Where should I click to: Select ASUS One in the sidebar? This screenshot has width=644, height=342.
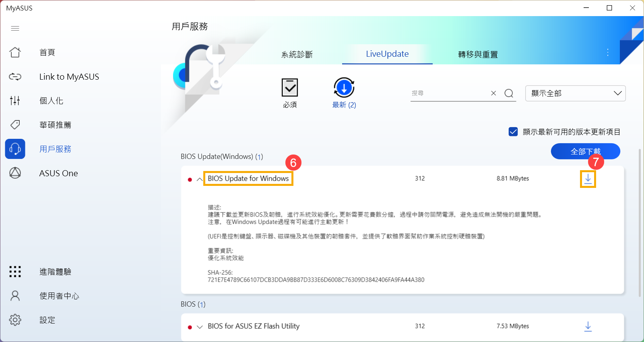click(x=59, y=173)
